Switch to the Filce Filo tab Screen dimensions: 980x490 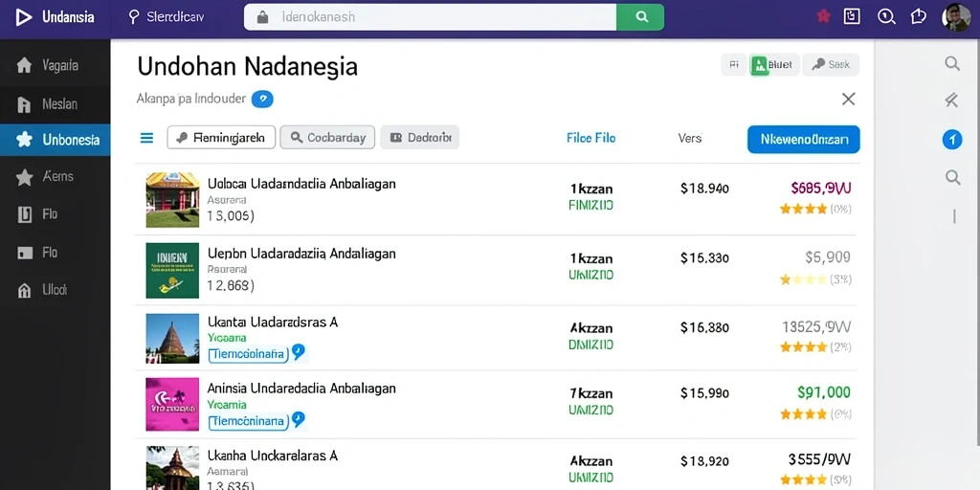tap(590, 138)
